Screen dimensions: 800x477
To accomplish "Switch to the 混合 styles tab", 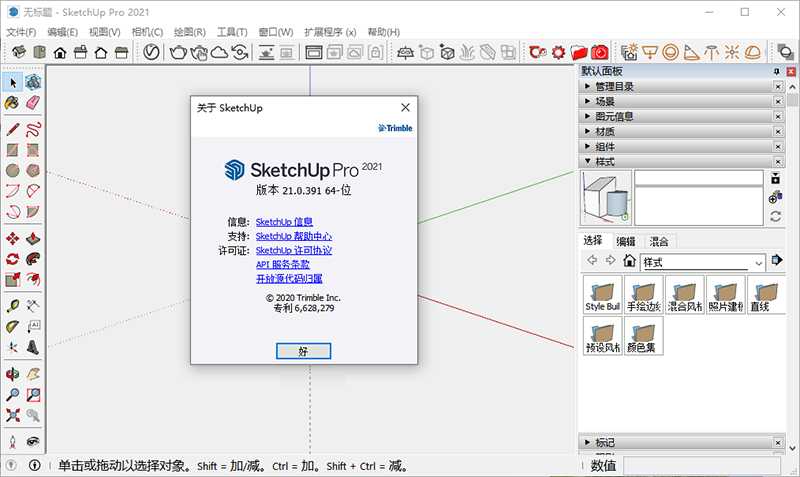I will [659, 241].
